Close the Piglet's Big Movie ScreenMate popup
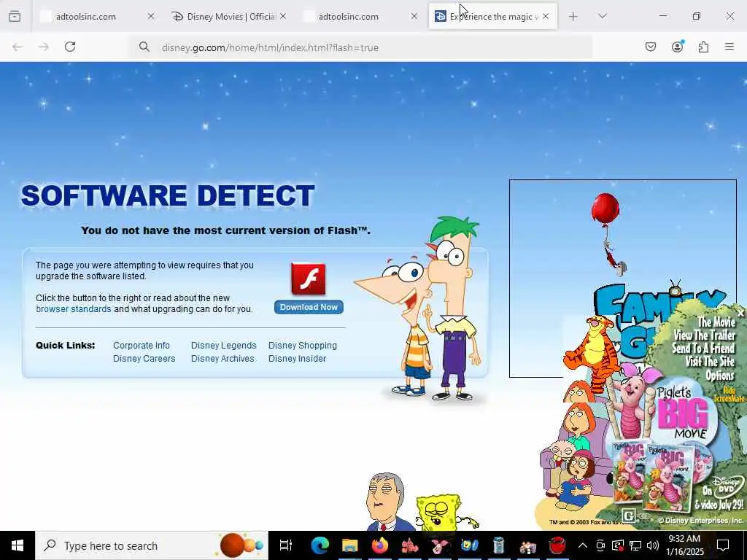Image resolution: width=747 pixels, height=560 pixels. (740, 314)
